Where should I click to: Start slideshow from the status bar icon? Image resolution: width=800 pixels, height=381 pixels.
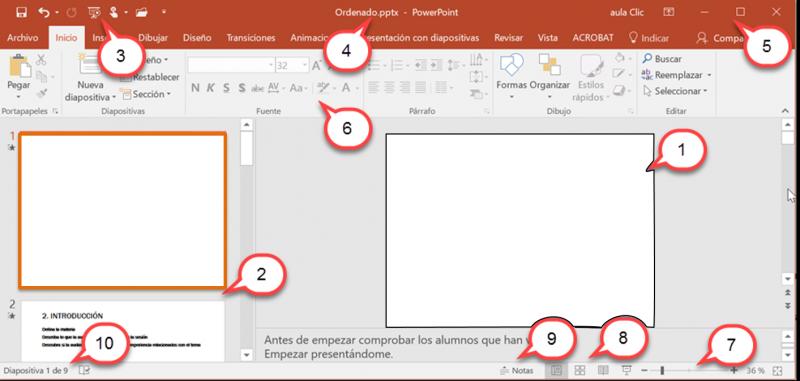[627, 370]
